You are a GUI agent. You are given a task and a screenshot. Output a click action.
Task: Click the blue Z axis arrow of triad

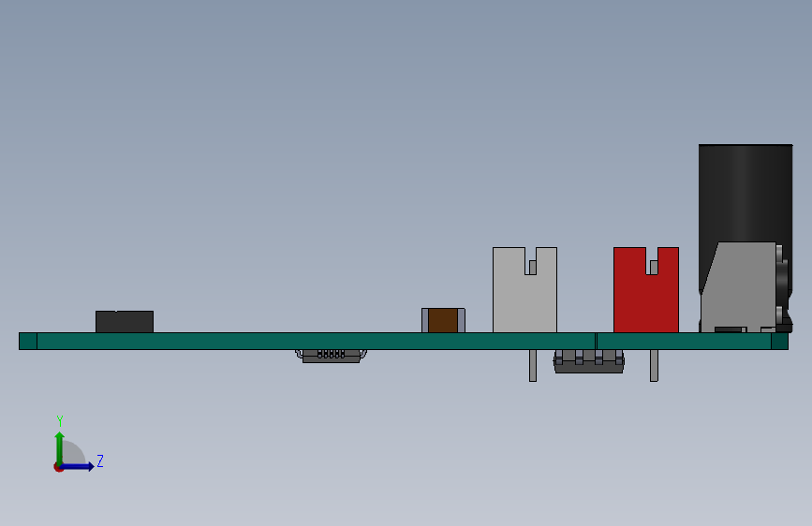click(x=78, y=466)
